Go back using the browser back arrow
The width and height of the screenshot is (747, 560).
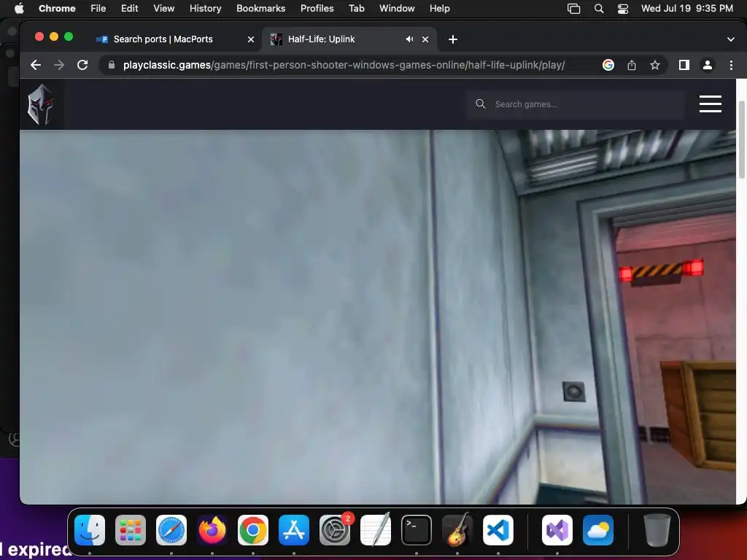(x=36, y=65)
